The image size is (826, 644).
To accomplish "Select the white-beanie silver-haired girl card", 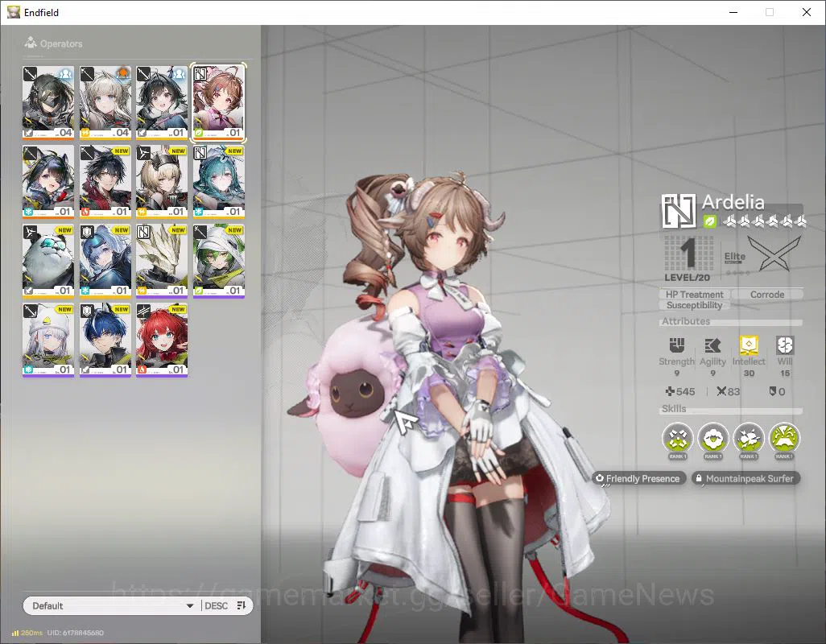I will 48,341.
